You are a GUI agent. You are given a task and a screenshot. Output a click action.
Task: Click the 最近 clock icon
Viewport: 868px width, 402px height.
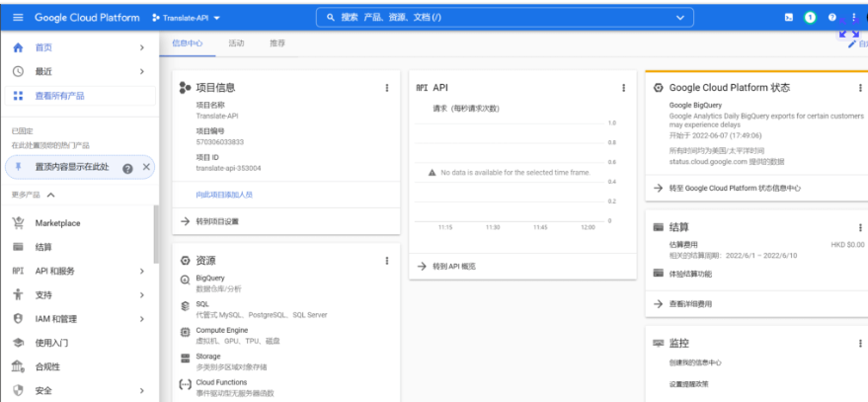point(18,71)
